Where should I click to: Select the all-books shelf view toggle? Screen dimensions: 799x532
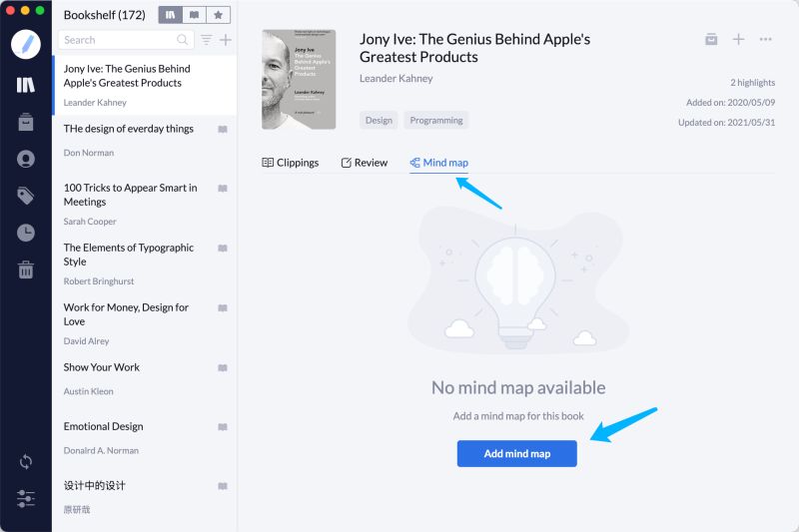pos(170,15)
